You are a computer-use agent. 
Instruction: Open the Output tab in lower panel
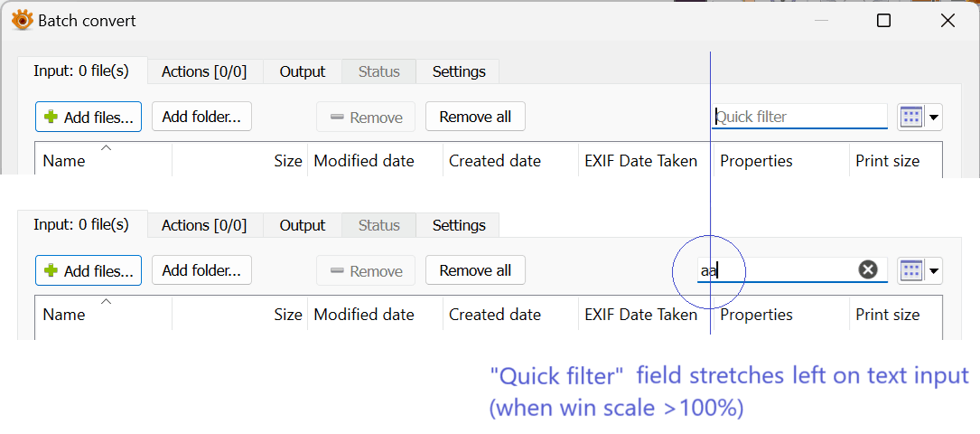[302, 225]
